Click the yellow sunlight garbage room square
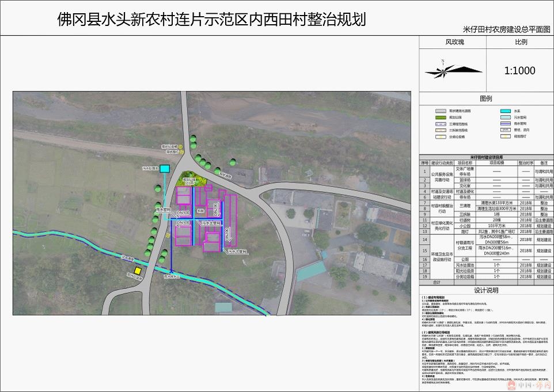This screenshot has height=392, width=554. pos(138,271)
